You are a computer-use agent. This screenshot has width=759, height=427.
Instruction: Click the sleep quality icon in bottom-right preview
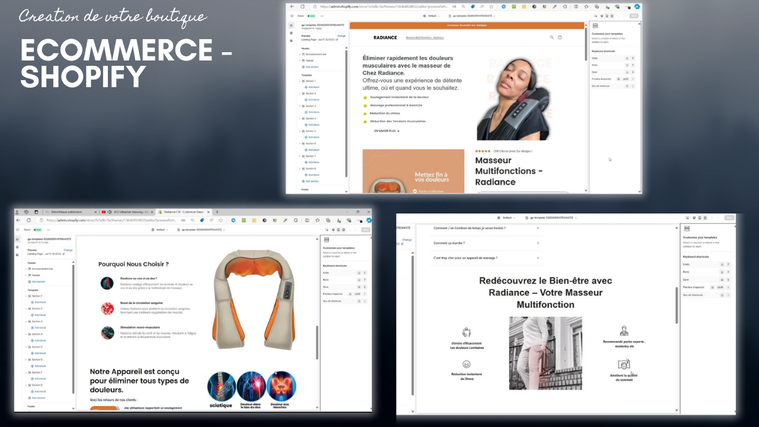[x=623, y=364]
